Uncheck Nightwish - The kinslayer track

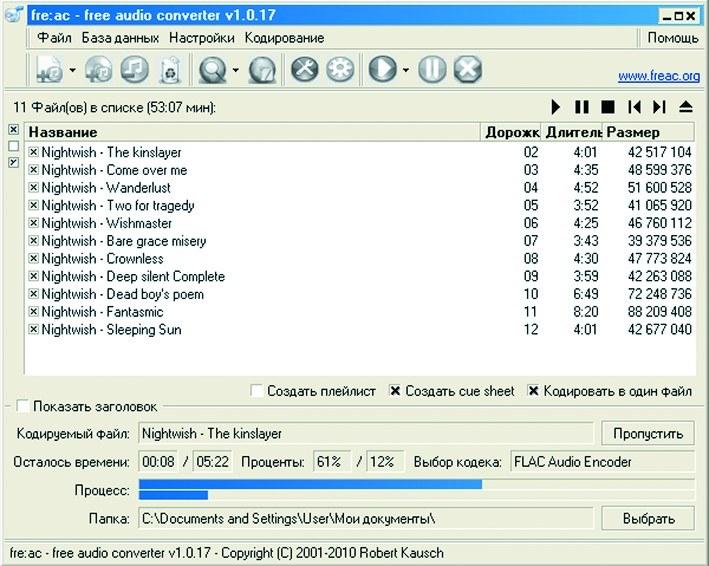(33, 152)
